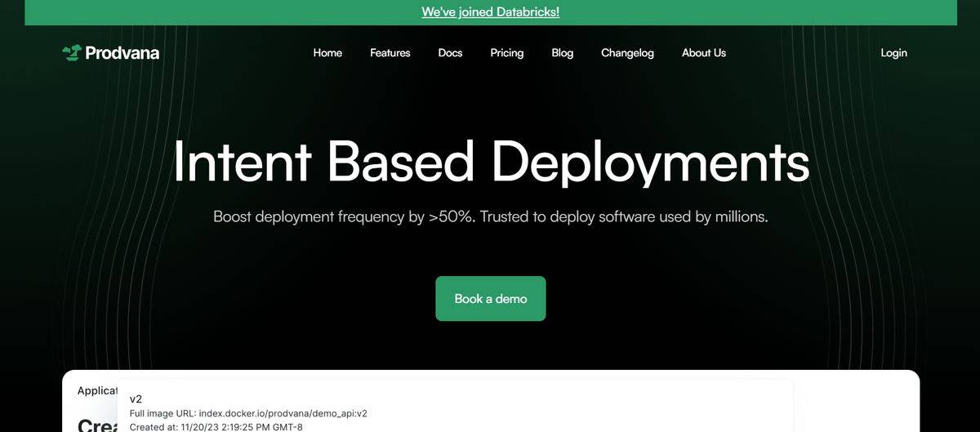Open the Docs page
The width and height of the screenshot is (980, 432).
450,53
